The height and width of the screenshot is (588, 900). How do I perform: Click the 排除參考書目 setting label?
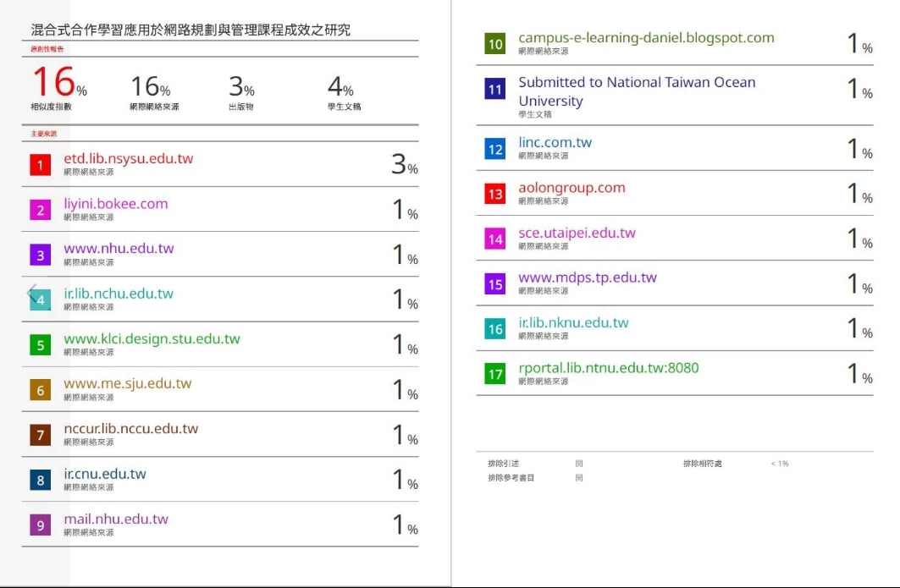click(x=511, y=478)
